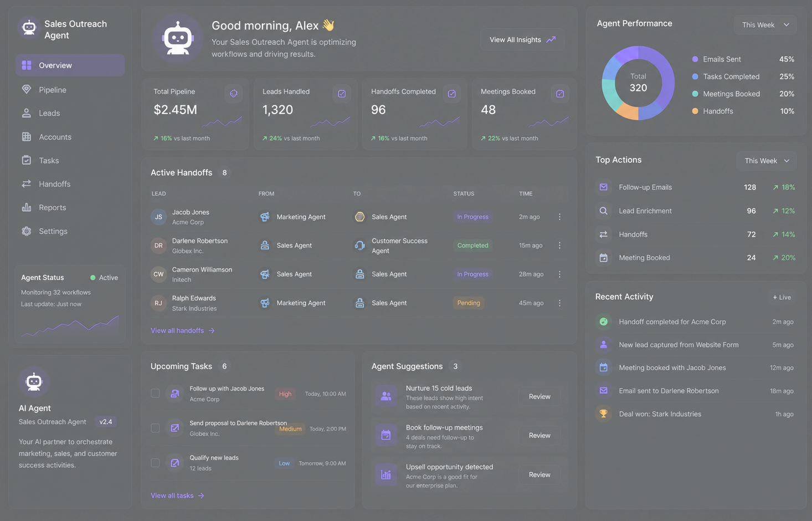This screenshot has height=521, width=812.
Task: Click the Pending status badge for Ralph Edwards
Action: [469, 303]
